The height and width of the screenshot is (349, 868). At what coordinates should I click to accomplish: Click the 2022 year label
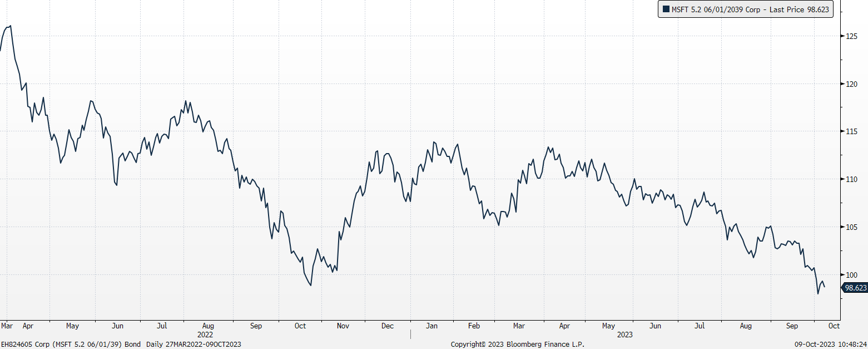205,335
